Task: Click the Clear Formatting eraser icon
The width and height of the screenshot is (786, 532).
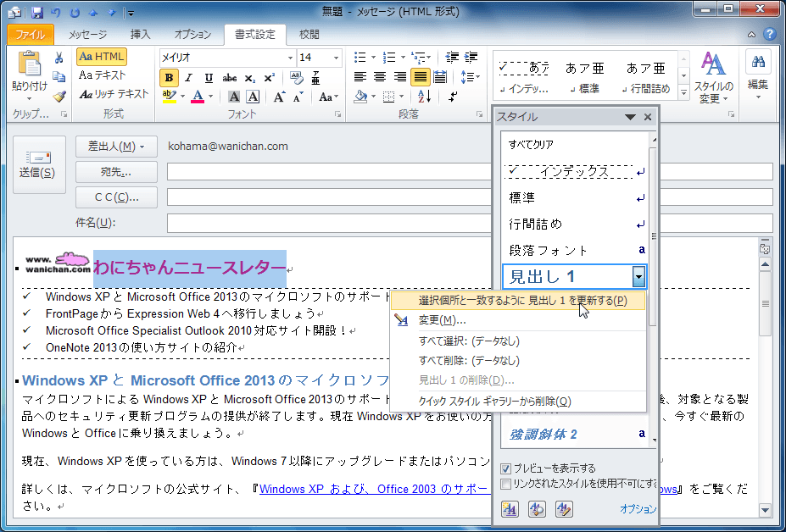Action: pyautogui.click(x=296, y=78)
